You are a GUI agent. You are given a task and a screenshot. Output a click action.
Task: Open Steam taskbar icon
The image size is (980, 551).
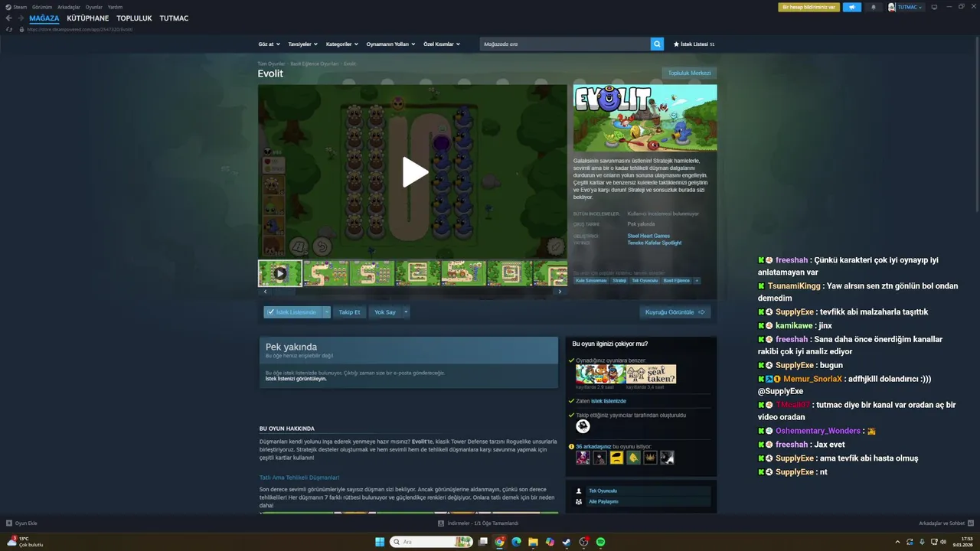coord(567,542)
